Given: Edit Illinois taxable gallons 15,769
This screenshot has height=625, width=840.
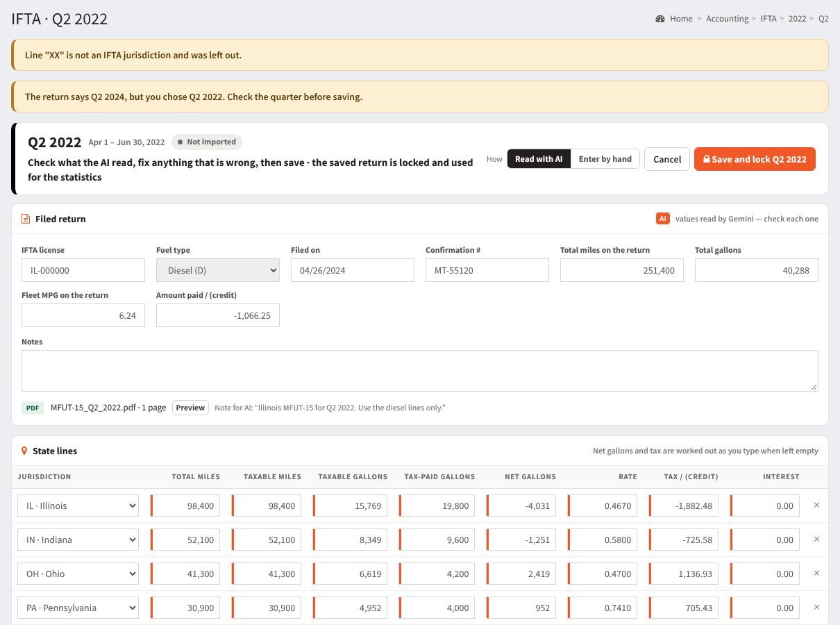Looking at the screenshot, I should [x=351, y=506].
